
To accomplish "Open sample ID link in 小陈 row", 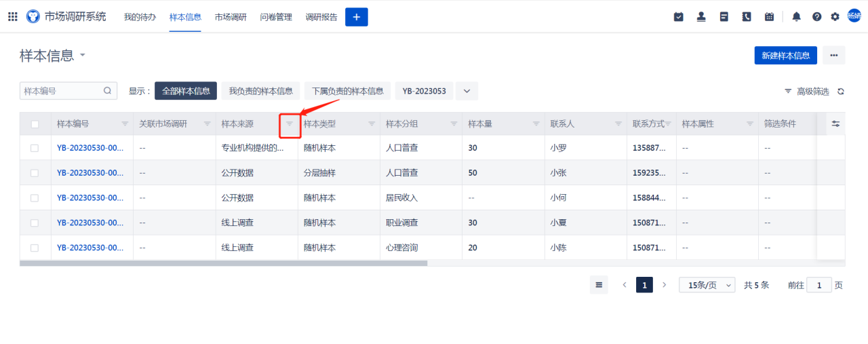I will 90,248.
